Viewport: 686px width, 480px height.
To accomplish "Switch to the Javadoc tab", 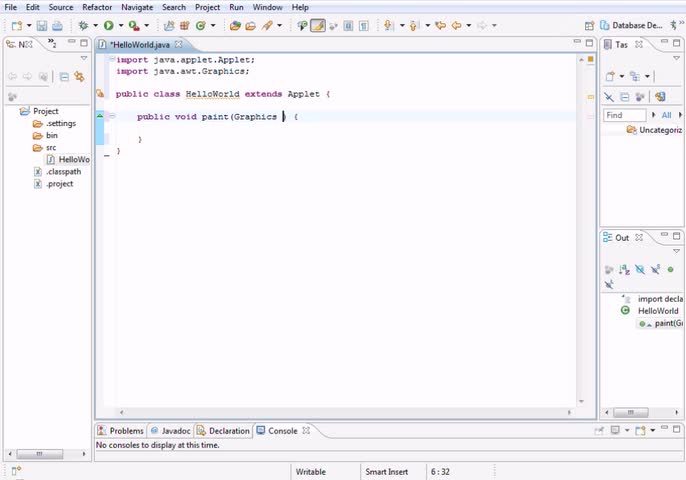I will 171,431.
